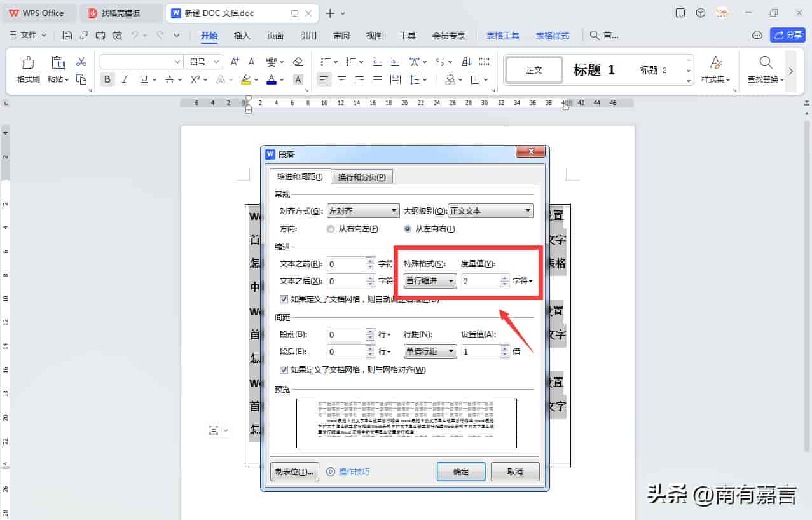Open the 行距 single line spacing dropdown

click(430, 351)
